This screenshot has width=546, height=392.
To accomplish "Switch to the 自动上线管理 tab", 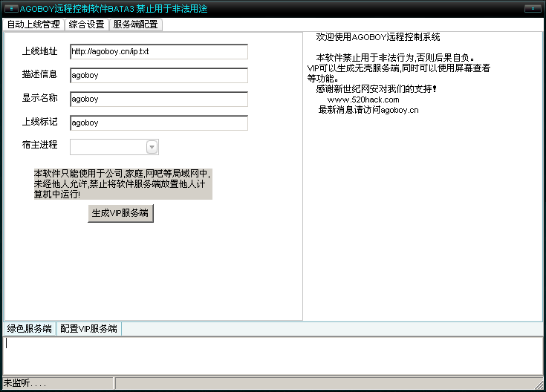I will coord(33,24).
